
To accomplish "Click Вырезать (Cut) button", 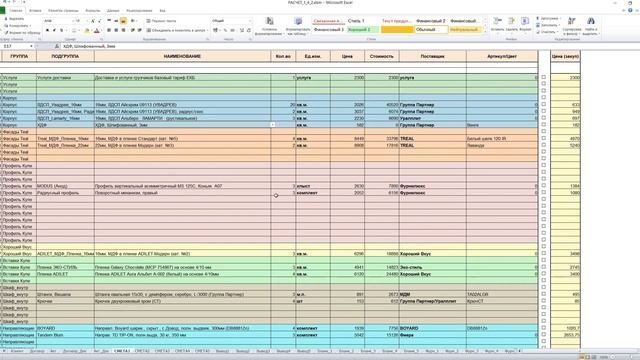I will tap(14, 19).
